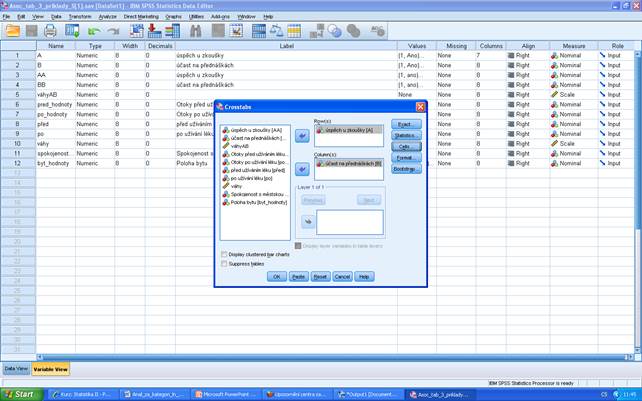Click the green Undo arrow icon
This screenshot has width=642, height=401.
pos(94,31)
